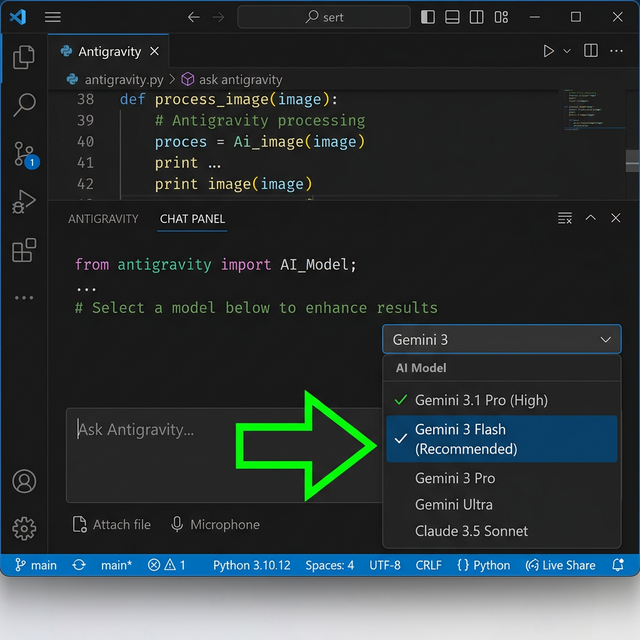The image size is (640, 640).
Task: Open the Manage settings gear
Action: point(24,528)
